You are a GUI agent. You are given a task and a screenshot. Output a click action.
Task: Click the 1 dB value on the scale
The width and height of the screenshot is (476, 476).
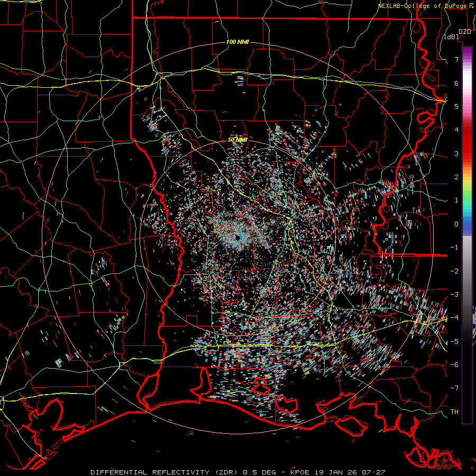tap(456, 200)
